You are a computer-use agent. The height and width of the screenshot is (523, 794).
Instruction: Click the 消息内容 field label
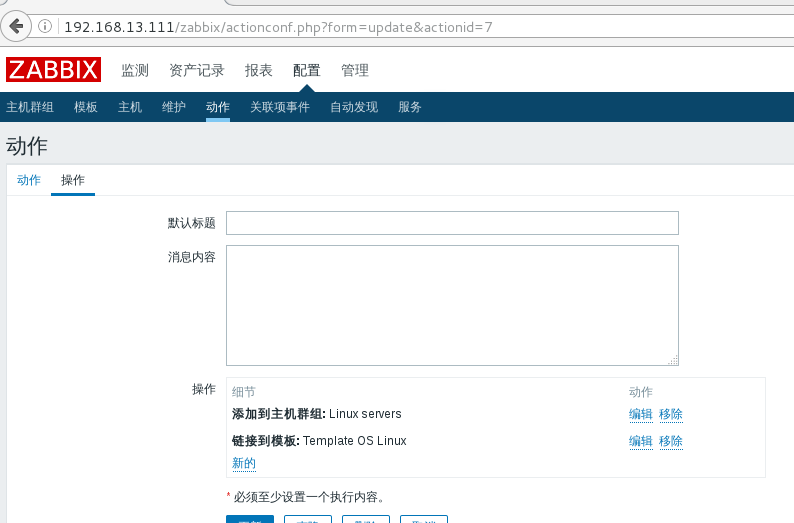click(x=191, y=257)
